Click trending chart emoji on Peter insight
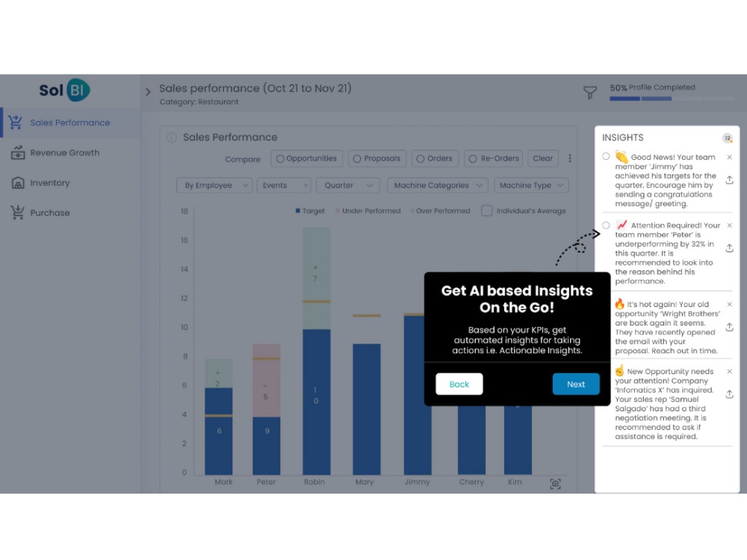This screenshot has width=747, height=560. (x=622, y=225)
